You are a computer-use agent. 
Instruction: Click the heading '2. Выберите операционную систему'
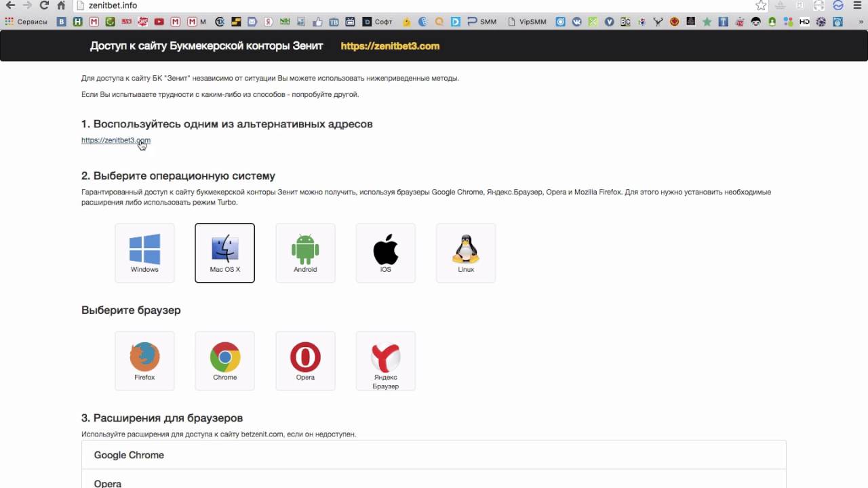coord(178,176)
